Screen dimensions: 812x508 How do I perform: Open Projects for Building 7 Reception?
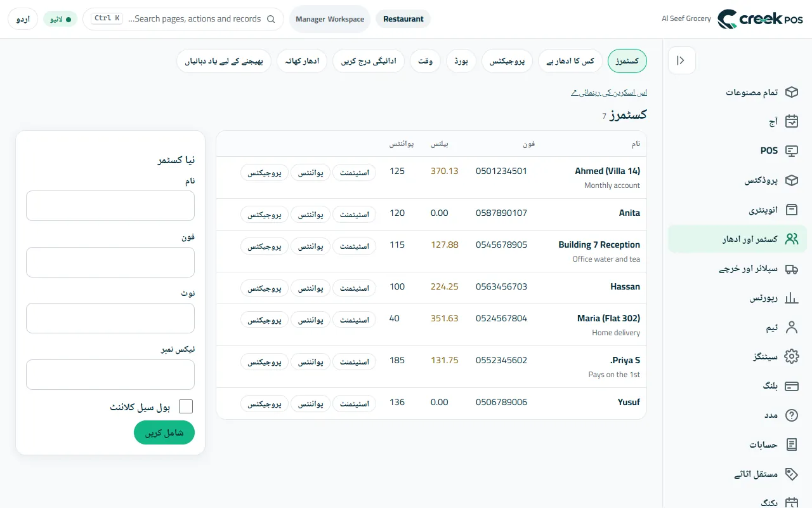click(x=265, y=246)
